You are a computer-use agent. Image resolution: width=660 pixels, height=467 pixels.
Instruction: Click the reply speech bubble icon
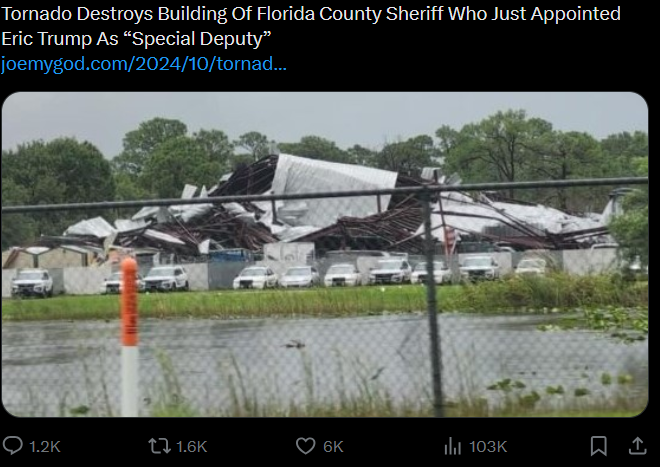(x=13, y=446)
